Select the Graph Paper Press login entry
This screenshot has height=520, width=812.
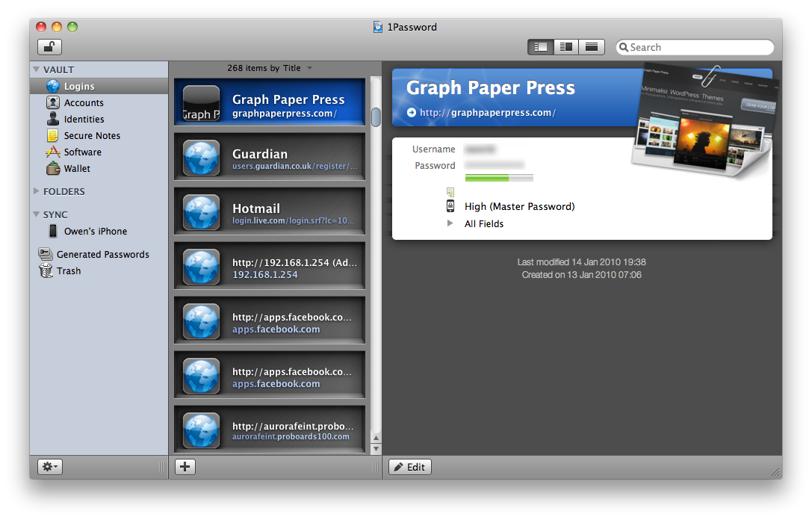coord(270,102)
